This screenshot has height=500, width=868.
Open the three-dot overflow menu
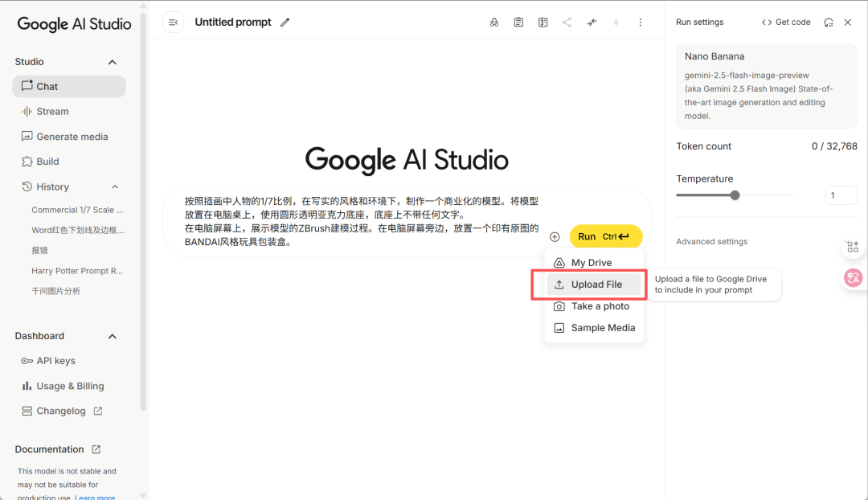pyautogui.click(x=641, y=22)
